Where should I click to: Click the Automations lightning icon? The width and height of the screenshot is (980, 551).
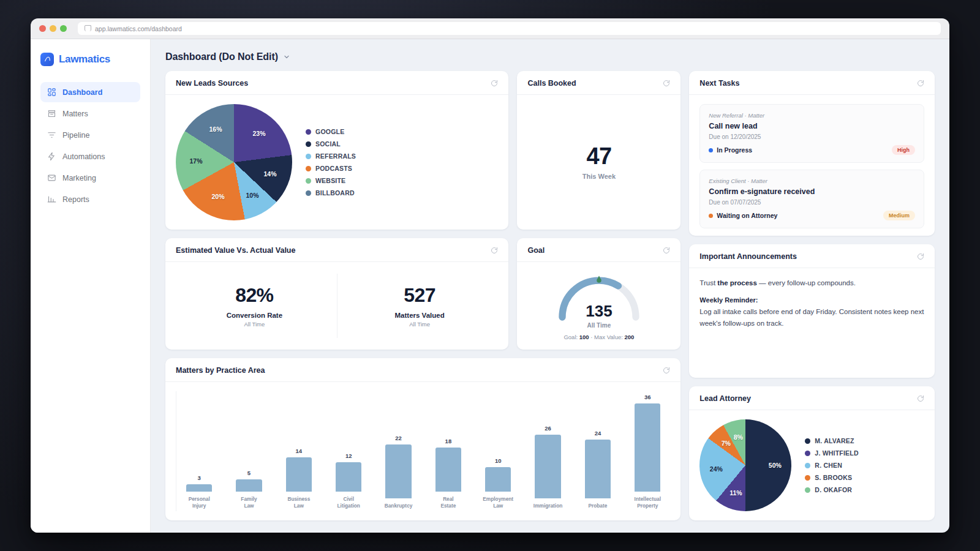[x=51, y=157]
